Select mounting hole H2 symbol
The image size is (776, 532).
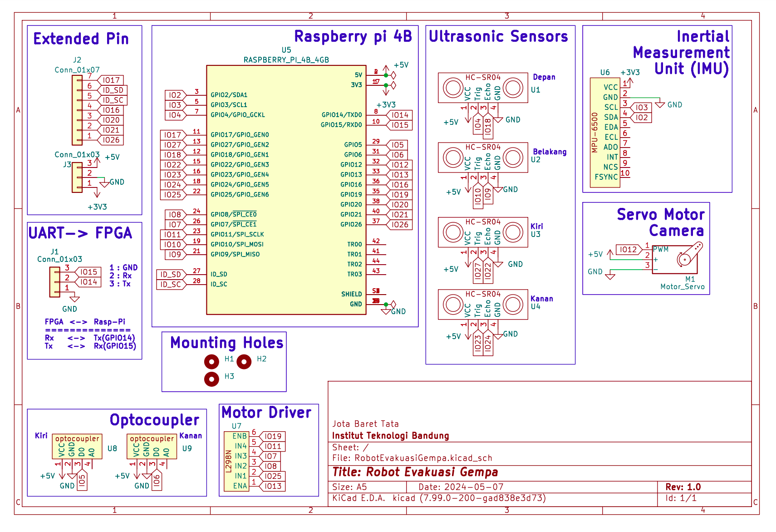[x=244, y=362]
